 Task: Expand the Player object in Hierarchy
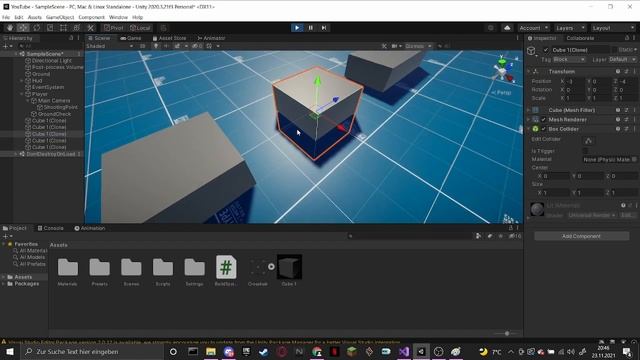pos(22,94)
